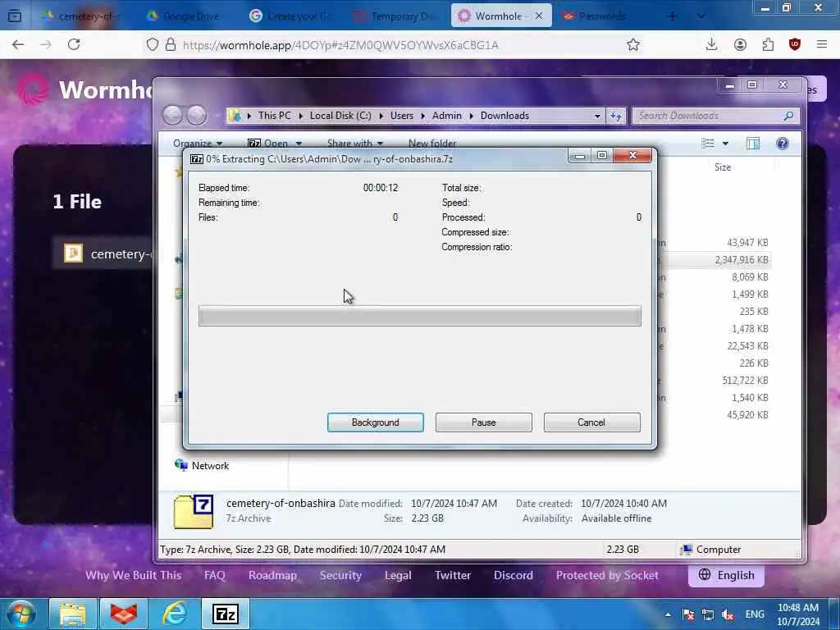This screenshot has height=630, width=840.
Task: Open File Explorer from the taskbar
Action: 73,614
